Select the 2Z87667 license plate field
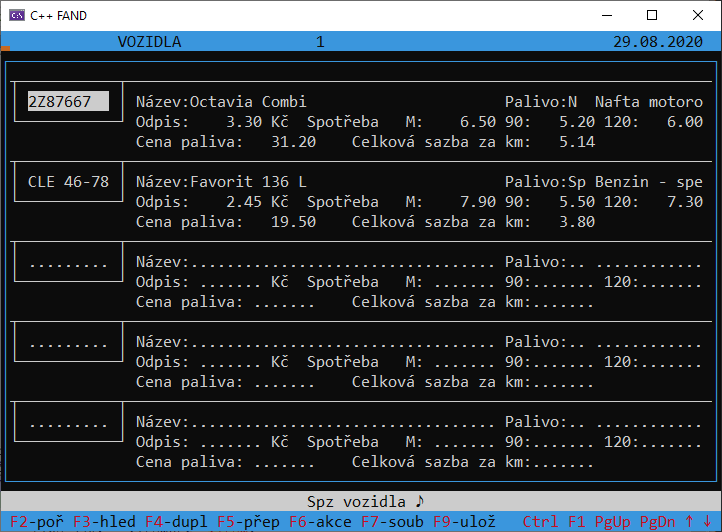This screenshot has height=532, width=722. (68, 102)
